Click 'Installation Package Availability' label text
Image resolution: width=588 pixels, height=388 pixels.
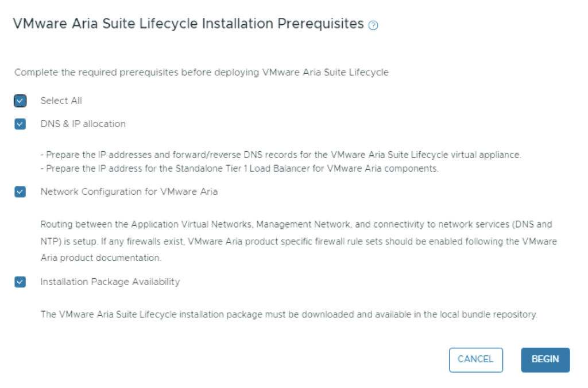(x=110, y=282)
